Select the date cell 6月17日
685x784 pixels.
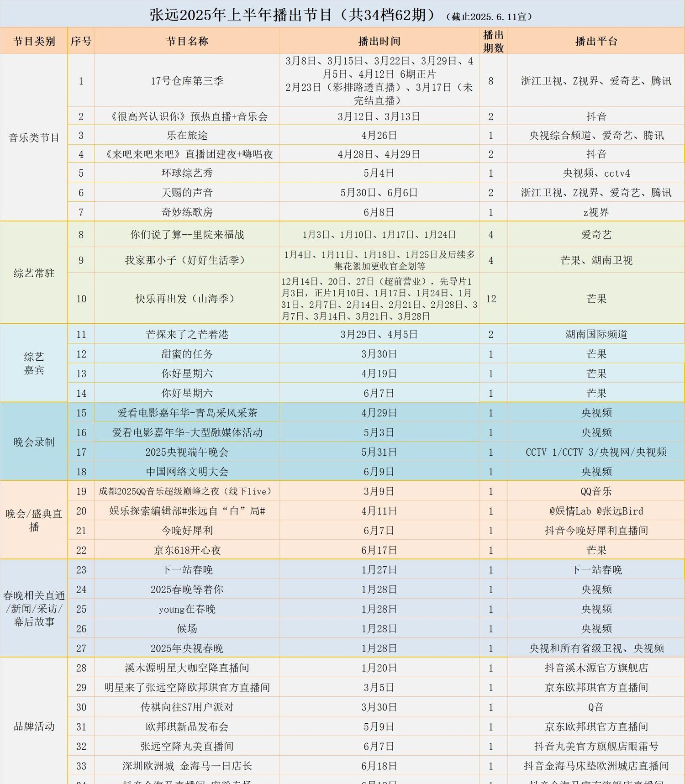click(x=379, y=550)
